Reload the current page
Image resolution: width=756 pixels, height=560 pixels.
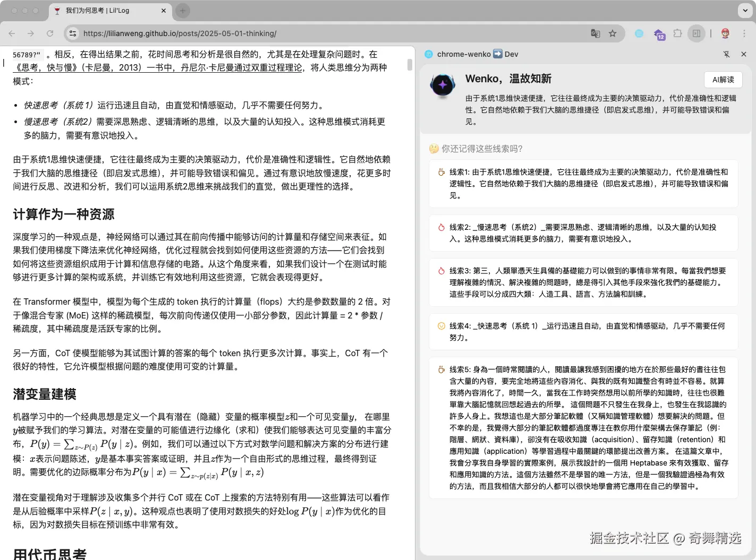[x=50, y=33]
